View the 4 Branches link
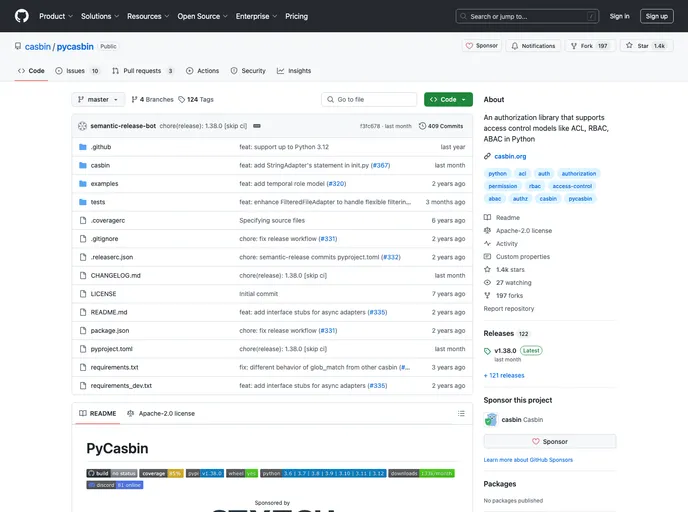688x512 pixels. click(153, 100)
